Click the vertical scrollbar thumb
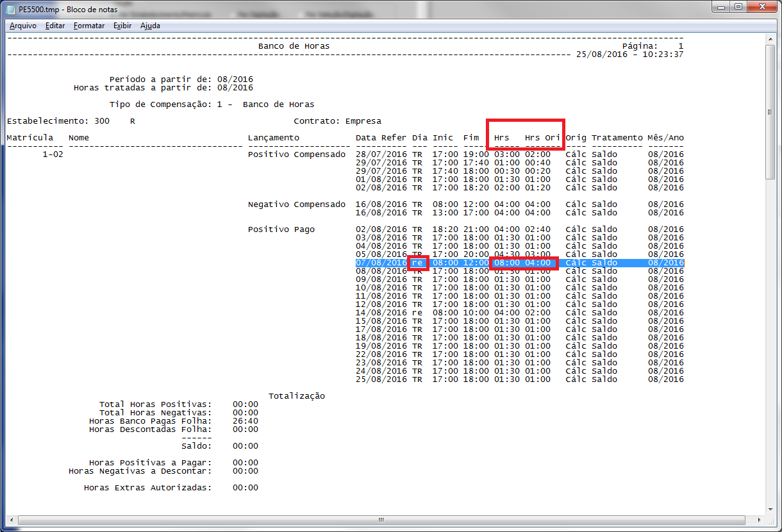This screenshot has height=532, width=782. click(x=771, y=112)
